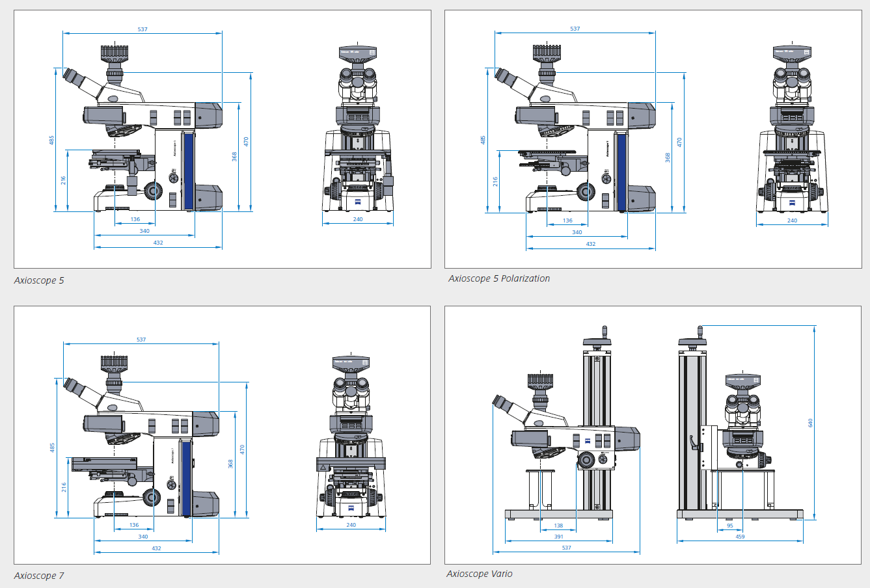Click the 459 width dimension label
The width and height of the screenshot is (870, 588).
click(740, 537)
